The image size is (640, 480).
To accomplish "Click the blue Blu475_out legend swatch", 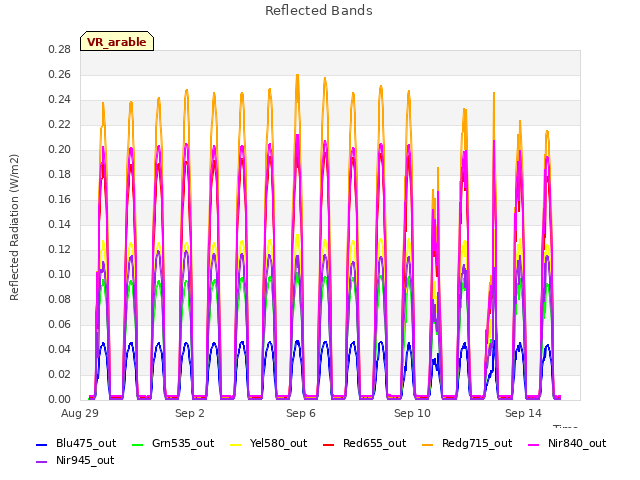I will click(x=42, y=444).
